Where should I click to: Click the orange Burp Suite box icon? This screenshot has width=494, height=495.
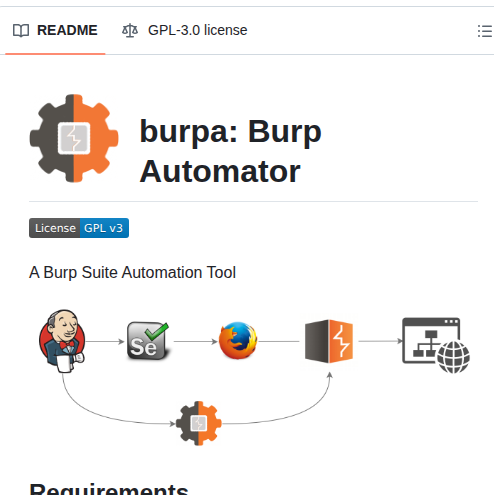(329, 341)
